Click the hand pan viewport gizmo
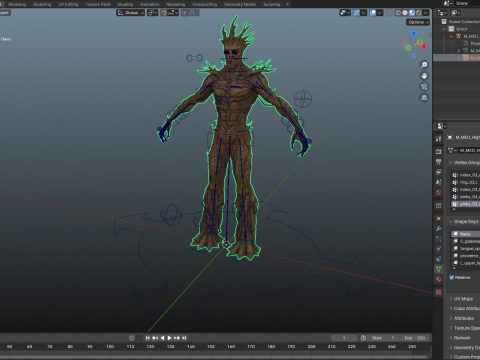Viewport: 480px width, 360px height. click(x=424, y=76)
